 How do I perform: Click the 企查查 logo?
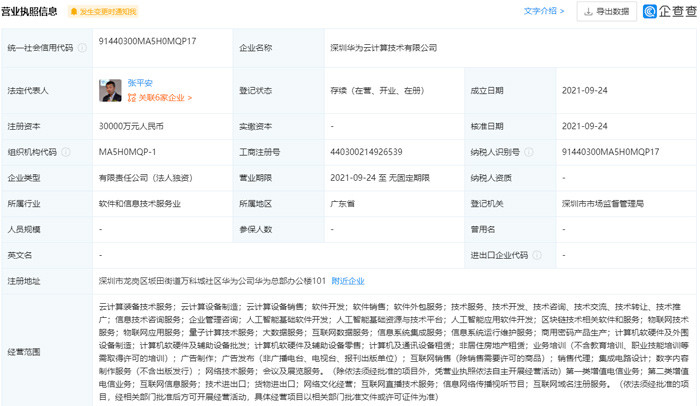[670, 11]
